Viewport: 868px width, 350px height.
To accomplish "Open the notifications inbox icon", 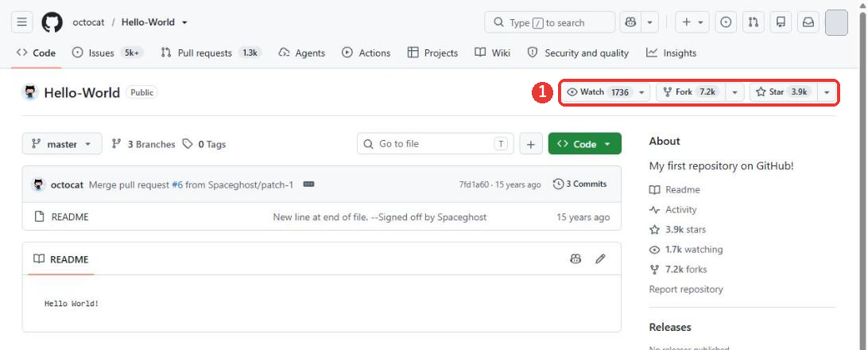I will click(x=808, y=23).
